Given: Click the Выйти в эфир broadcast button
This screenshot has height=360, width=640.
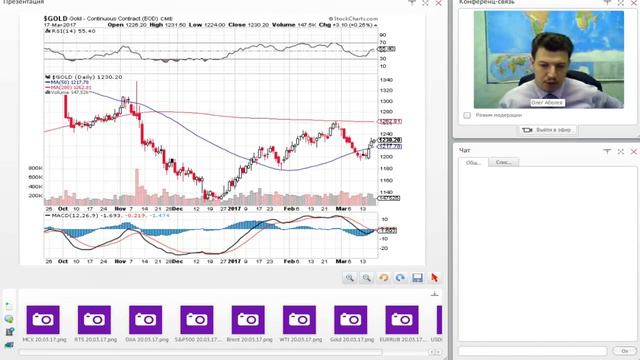Looking at the screenshot, I should coord(547,130).
